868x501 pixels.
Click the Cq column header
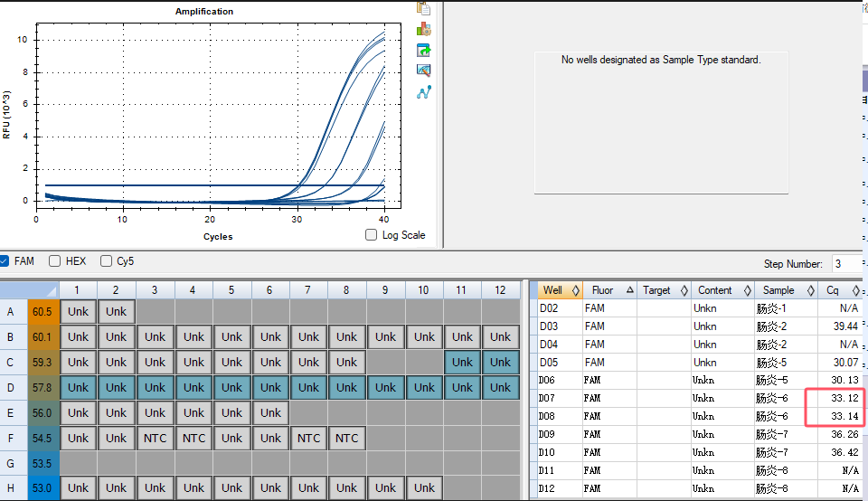click(x=840, y=290)
